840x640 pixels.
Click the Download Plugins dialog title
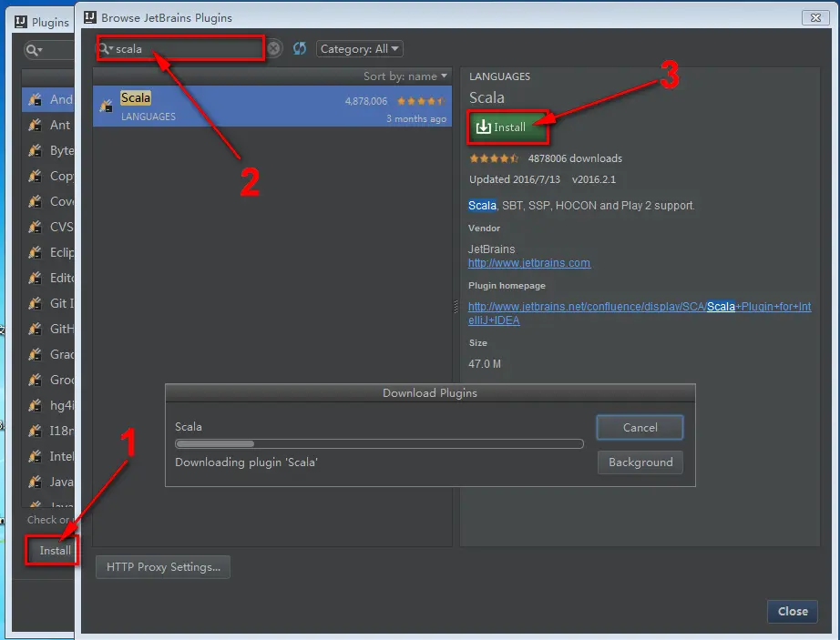coord(430,392)
